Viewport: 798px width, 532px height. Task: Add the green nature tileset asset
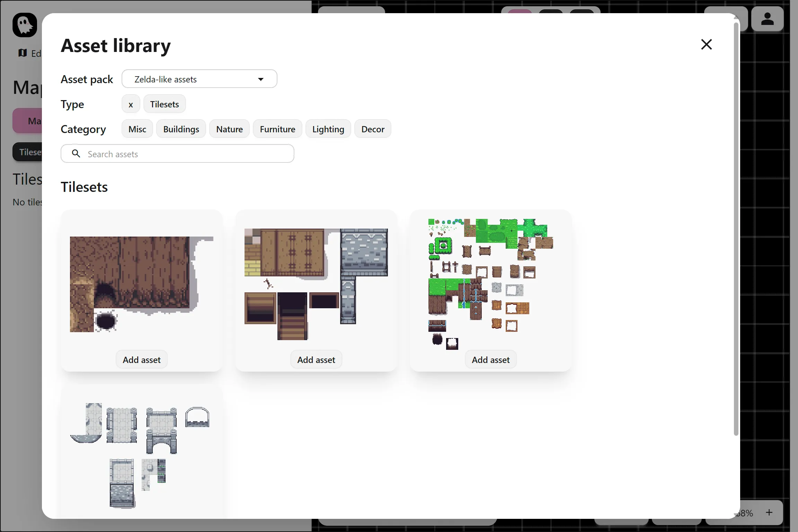[490, 360]
